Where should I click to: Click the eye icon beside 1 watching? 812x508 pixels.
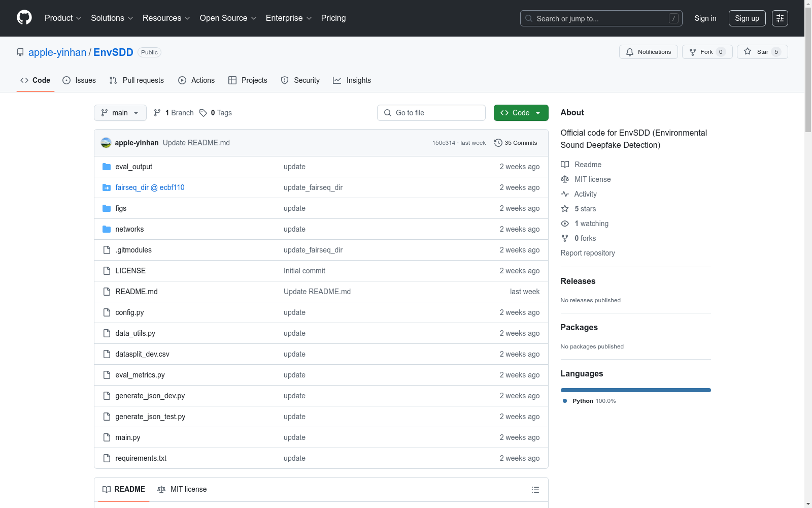(x=565, y=224)
